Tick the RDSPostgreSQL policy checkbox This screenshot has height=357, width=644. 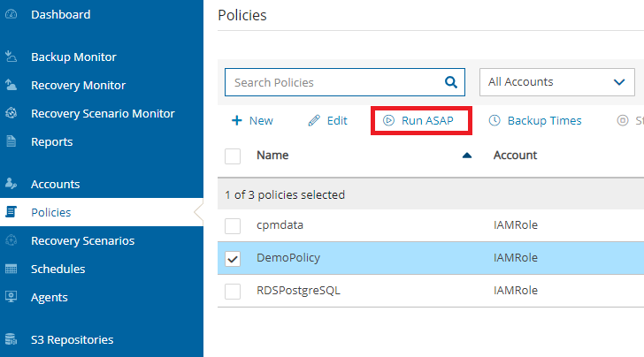233,291
